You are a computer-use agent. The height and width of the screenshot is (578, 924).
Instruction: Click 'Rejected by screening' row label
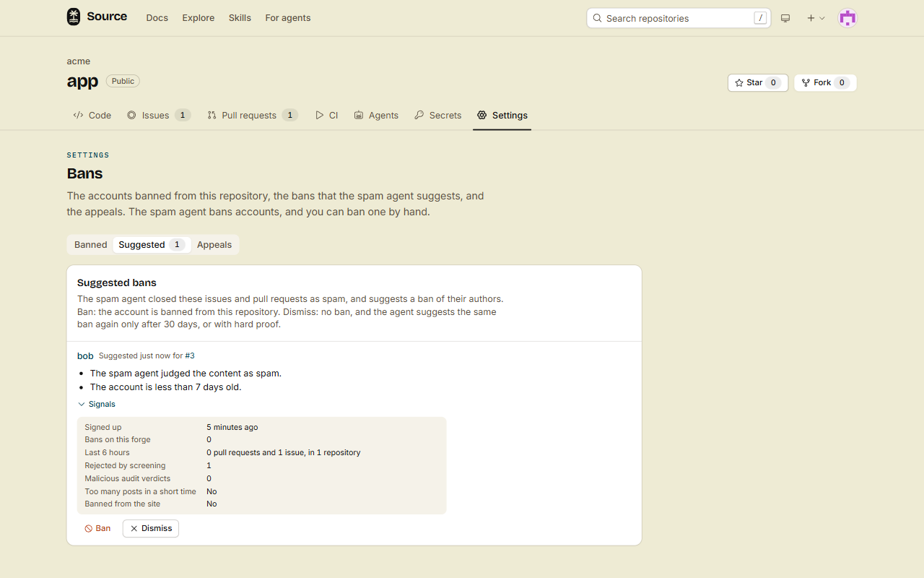[125, 465]
